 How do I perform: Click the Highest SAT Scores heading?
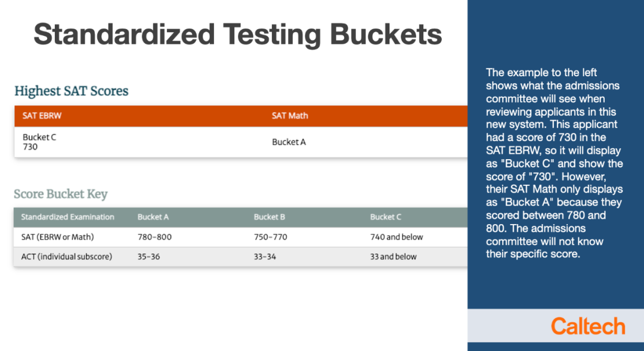point(72,91)
